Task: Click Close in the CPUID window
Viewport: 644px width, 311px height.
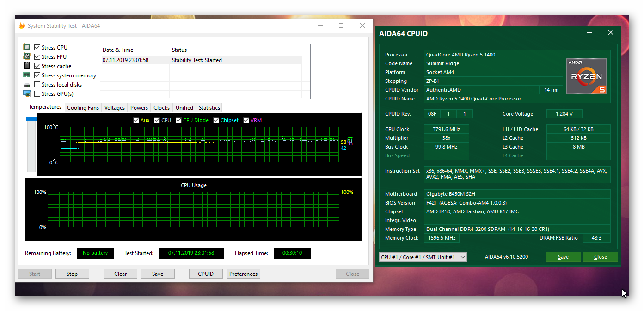Action: pyautogui.click(x=601, y=257)
